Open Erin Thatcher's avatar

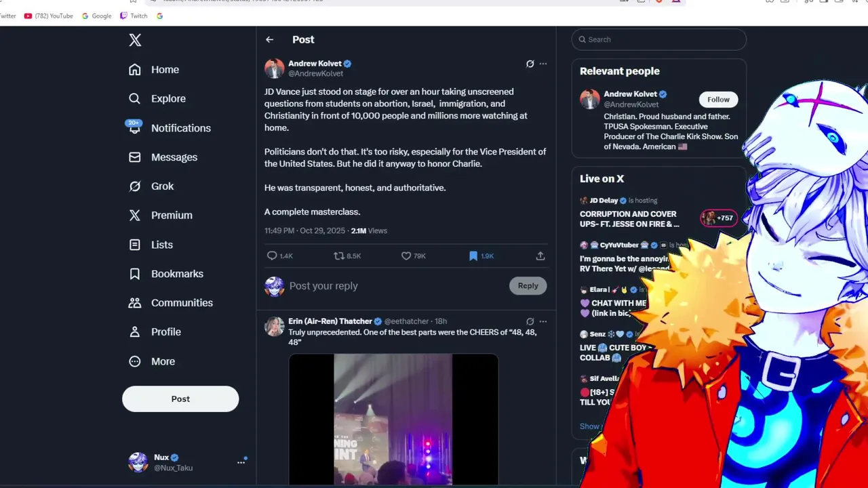[x=275, y=326]
